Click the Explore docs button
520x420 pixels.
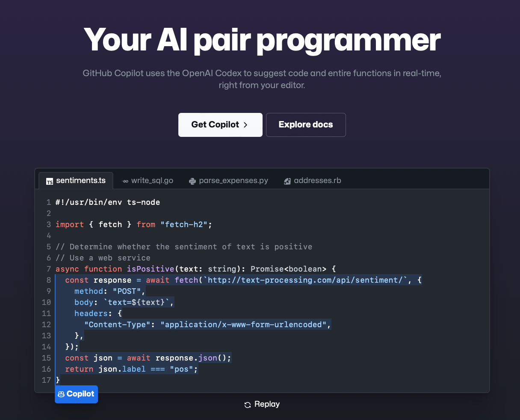pos(306,124)
